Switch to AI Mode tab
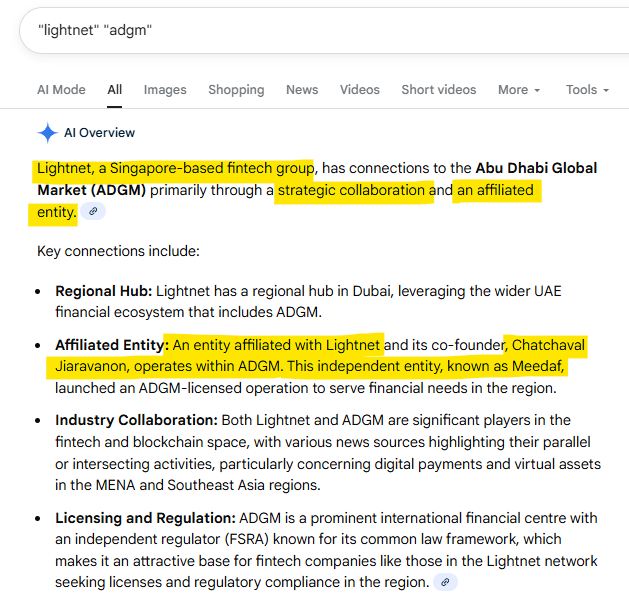The width and height of the screenshot is (629, 601). 61,89
